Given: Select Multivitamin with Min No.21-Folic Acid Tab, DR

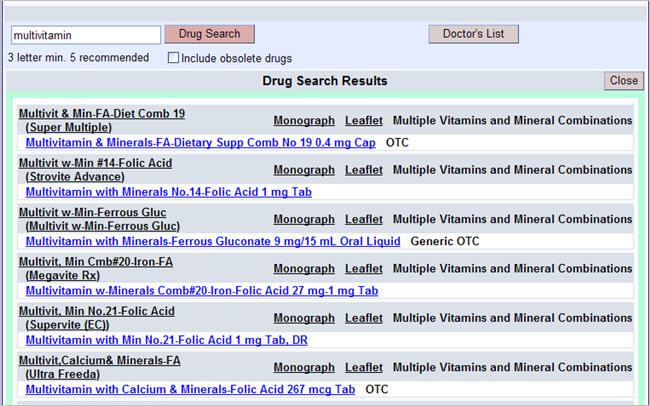Looking at the screenshot, I should pyautogui.click(x=166, y=340).
